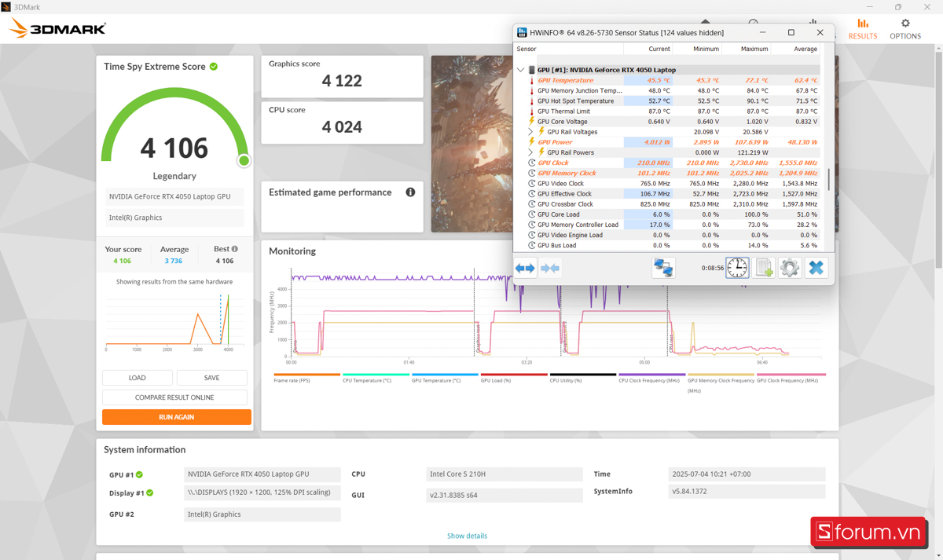Screen dimensions: 943x560
Task: Click the thermometer icon of GPU Temperature row
Action: (532, 80)
